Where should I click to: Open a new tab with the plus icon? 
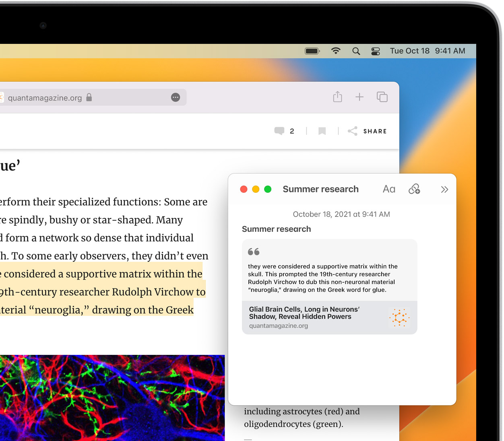pyautogui.click(x=359, y=97)
